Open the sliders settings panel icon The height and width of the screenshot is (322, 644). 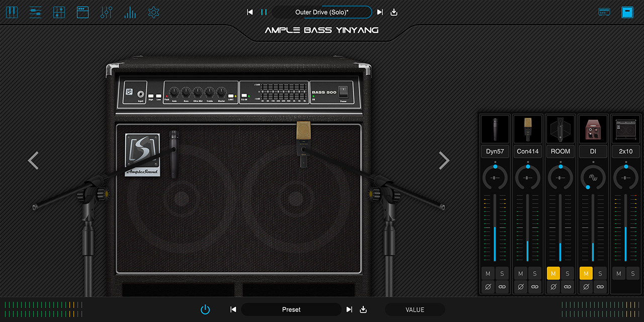pyautogui.click(x=35, y=12)
